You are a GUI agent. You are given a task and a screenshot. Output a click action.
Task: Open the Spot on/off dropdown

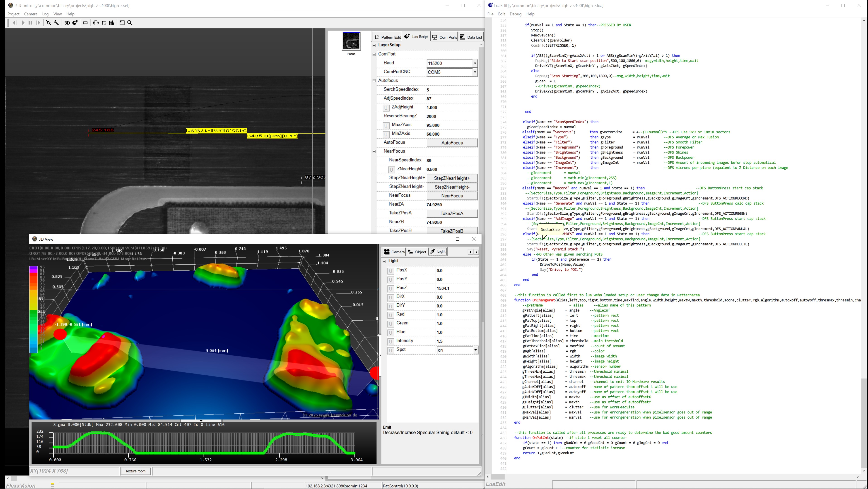pos(475,350)
